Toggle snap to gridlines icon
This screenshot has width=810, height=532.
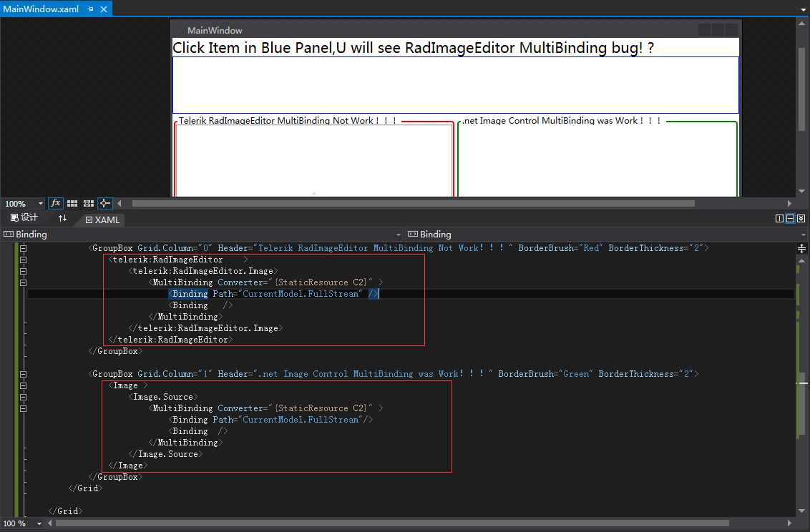[x=88, y=203]
